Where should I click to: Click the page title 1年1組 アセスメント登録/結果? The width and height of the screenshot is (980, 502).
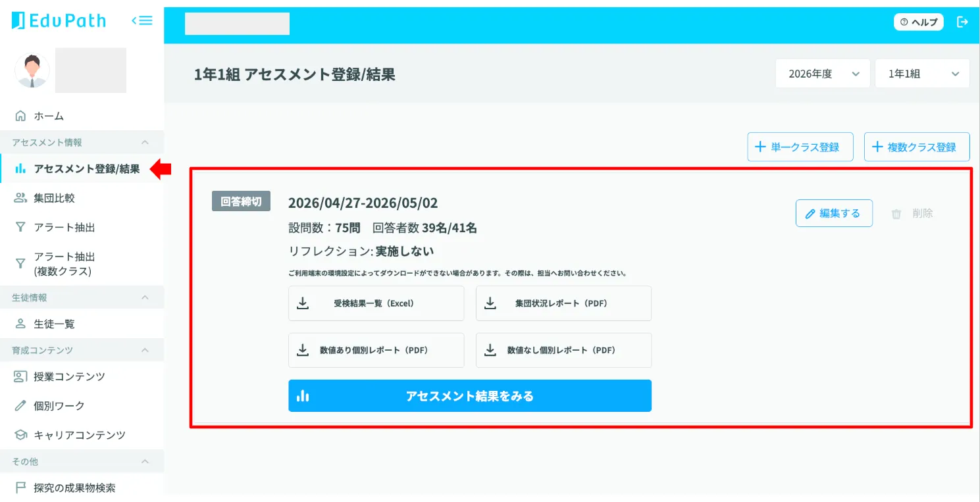(295, 74)
